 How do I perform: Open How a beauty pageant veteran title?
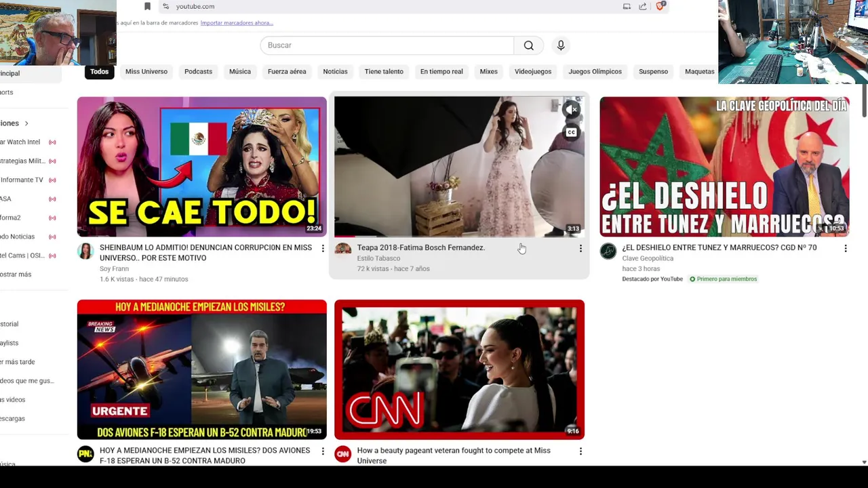454,455
